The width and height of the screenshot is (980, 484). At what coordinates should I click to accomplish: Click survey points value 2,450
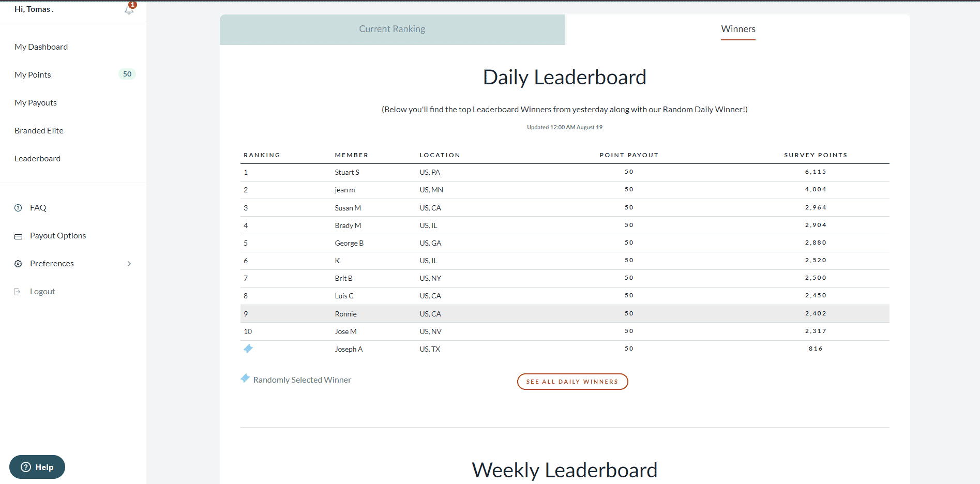[816, 296]
